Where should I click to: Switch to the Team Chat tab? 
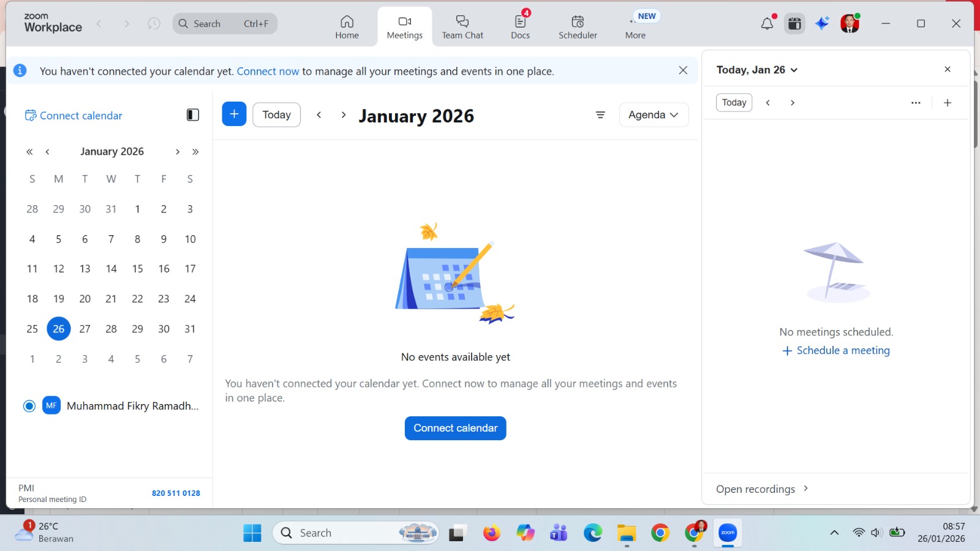[462, 26]
